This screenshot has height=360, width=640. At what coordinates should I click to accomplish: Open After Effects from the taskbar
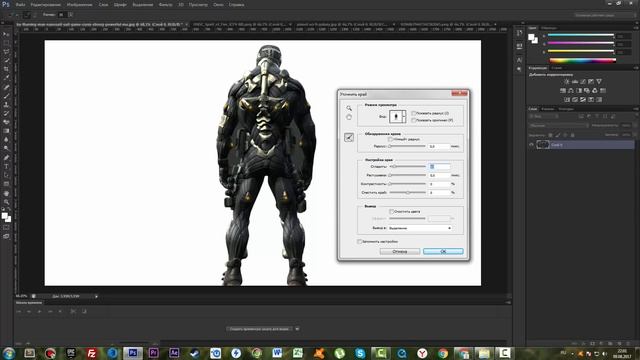[174, 353]
